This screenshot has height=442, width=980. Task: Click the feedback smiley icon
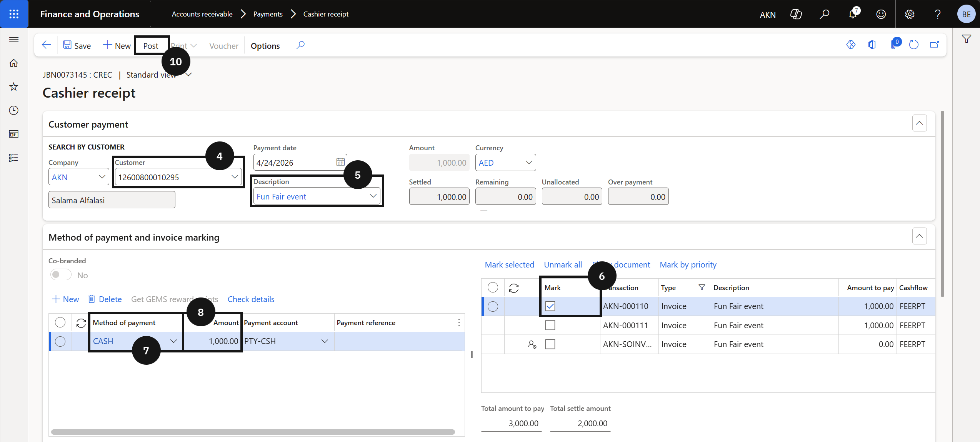(x=881, y=14)
